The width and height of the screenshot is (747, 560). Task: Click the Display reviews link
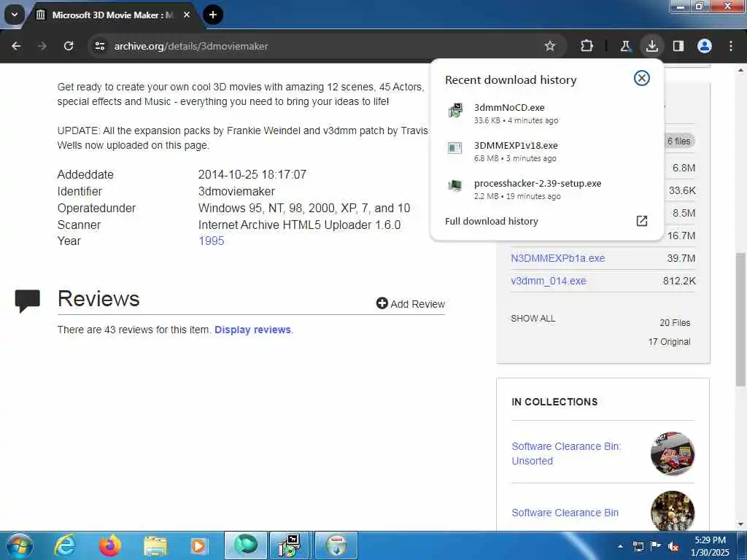(252, 330)
